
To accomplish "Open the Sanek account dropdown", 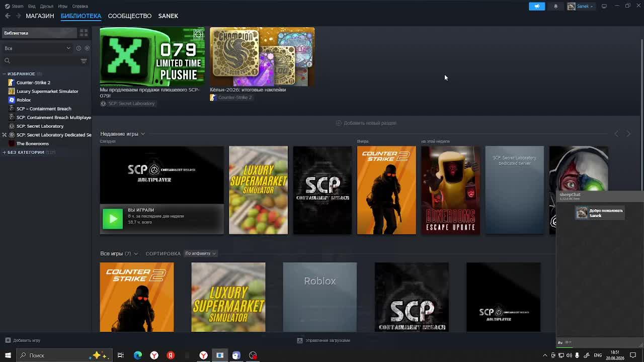I will pos(581,6).
